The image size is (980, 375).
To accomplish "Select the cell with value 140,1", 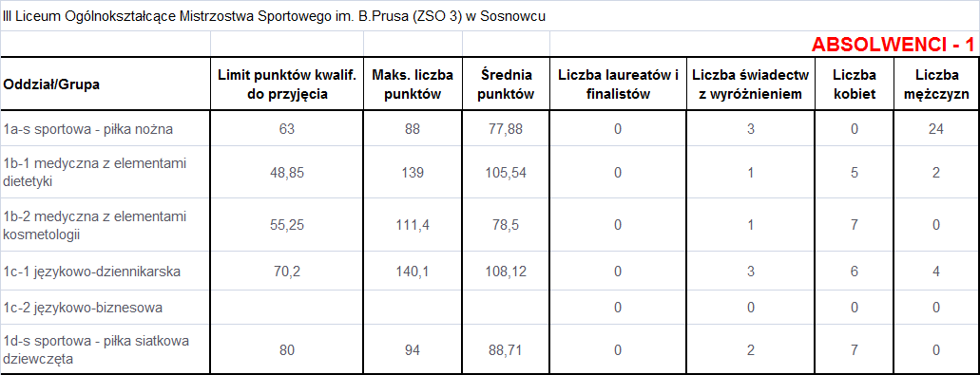I will click(x=413, y=272).
